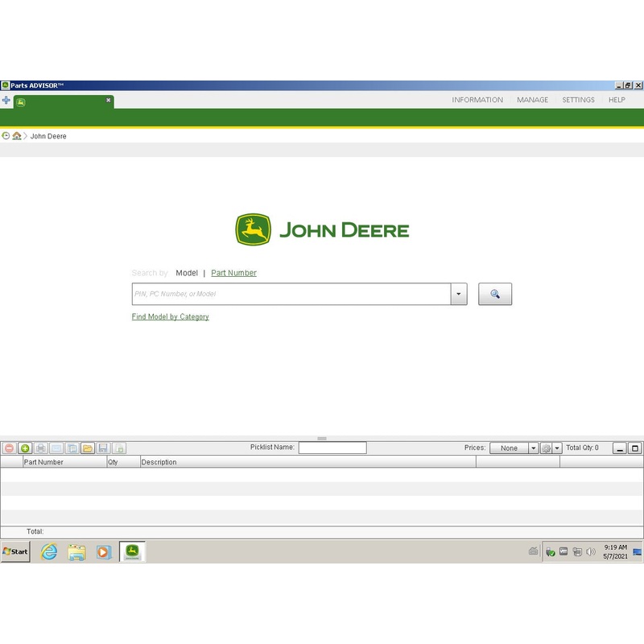Open the Windows Start menu

tap(15, 551)
